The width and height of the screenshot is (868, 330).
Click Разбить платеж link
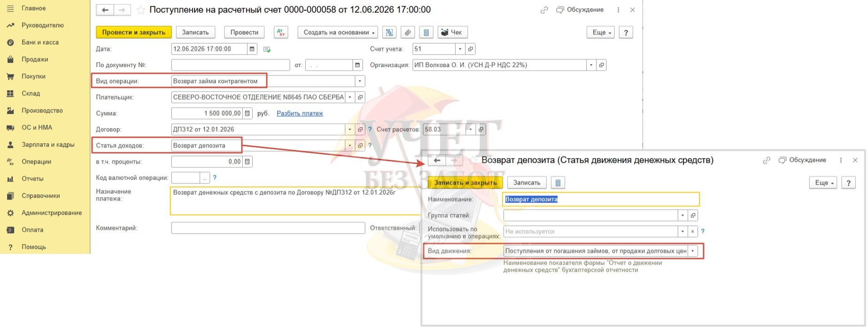[300, 113]
